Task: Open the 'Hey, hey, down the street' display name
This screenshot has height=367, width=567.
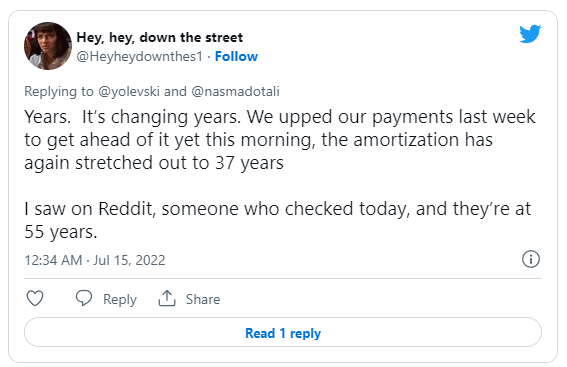Action: tap(159, 37)
